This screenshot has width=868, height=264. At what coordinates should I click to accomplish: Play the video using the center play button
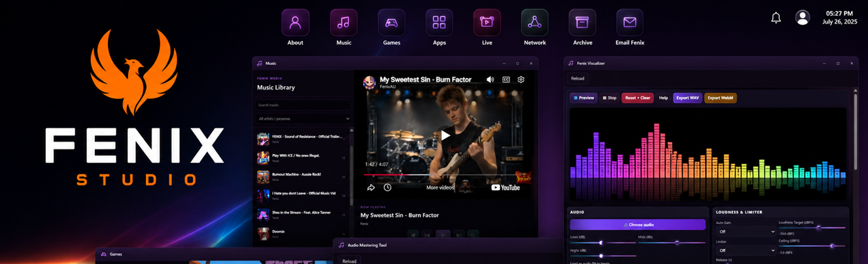coord(445,135)
